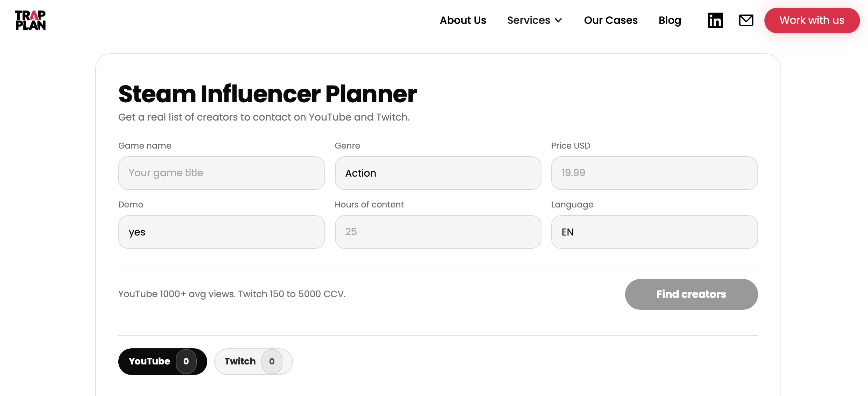Click the TrapPlan logo
868x396 pixels.
30,20
